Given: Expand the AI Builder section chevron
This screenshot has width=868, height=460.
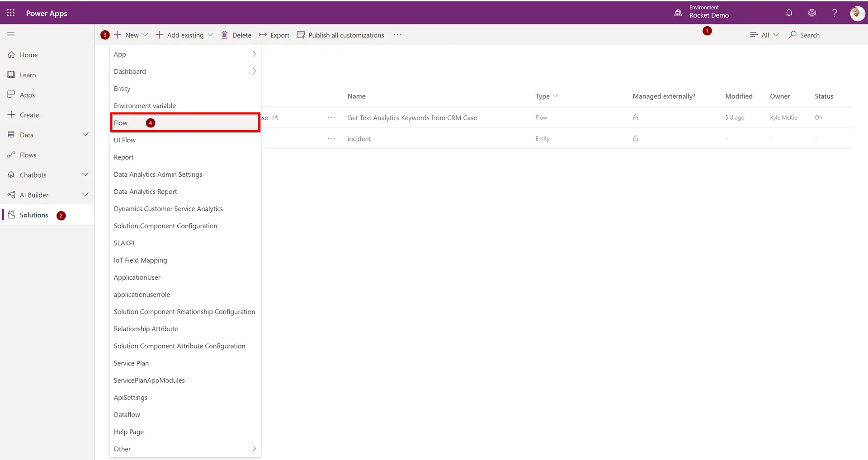Looking at the screenshot, I should click(x=85, y=194).
